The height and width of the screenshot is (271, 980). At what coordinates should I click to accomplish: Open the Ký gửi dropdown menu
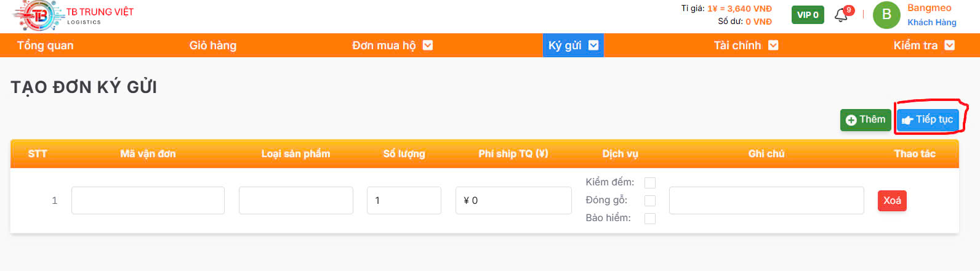573,45
